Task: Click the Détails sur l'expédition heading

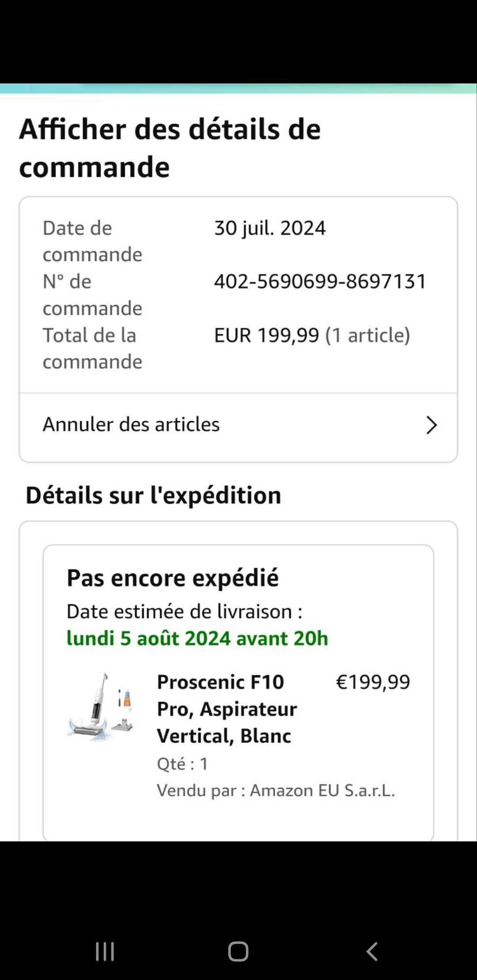Action: (153, 495)
